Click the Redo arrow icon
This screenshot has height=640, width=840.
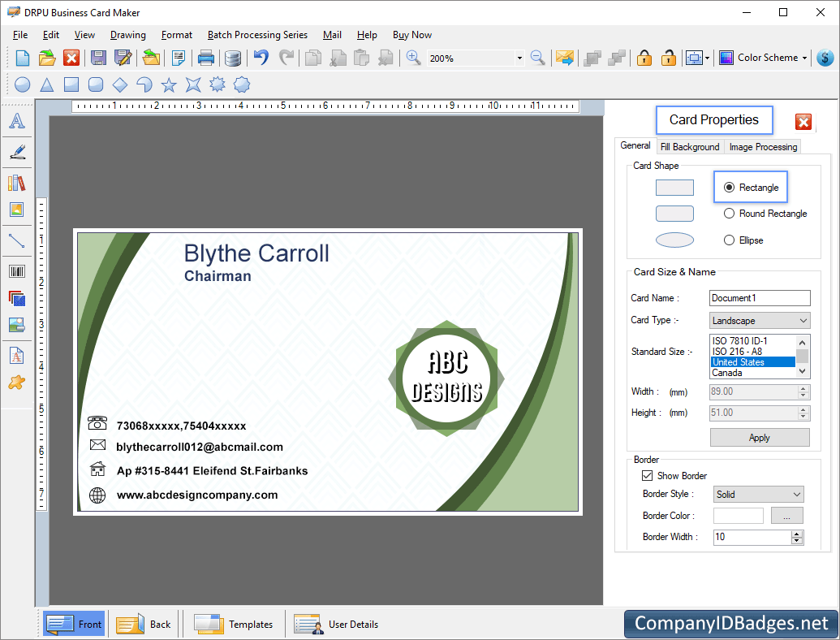coord(286,57)
